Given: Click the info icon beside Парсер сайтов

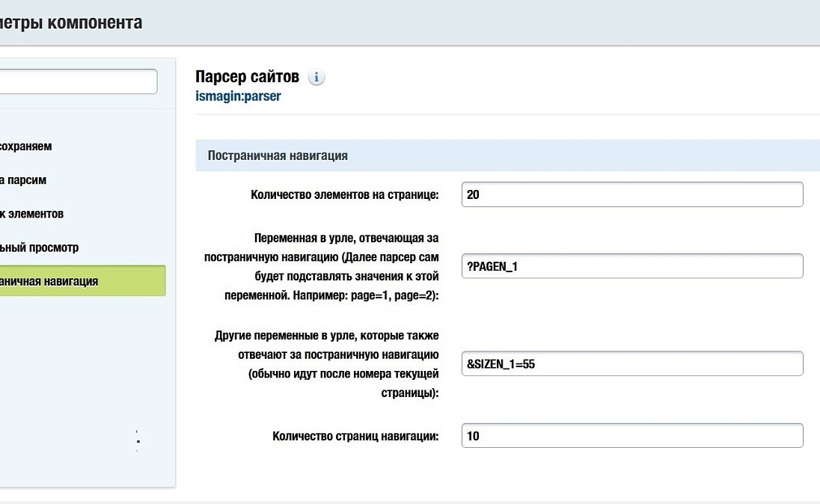Looking at the screenshot, I should (316, 77).
